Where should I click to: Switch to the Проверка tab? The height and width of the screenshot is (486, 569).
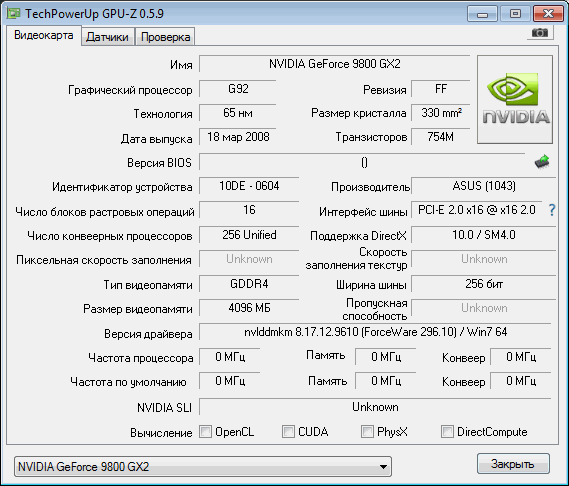[x=165, y=37]
